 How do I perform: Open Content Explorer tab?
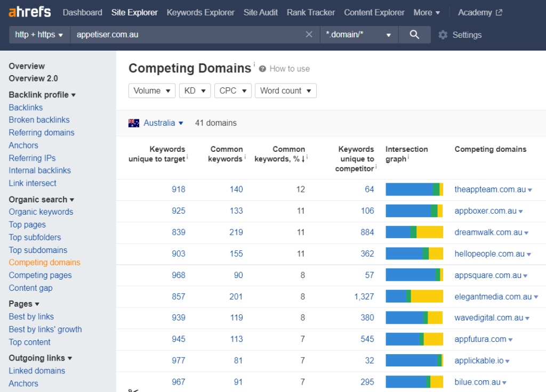pyautogui.click(x=374, y=13)
